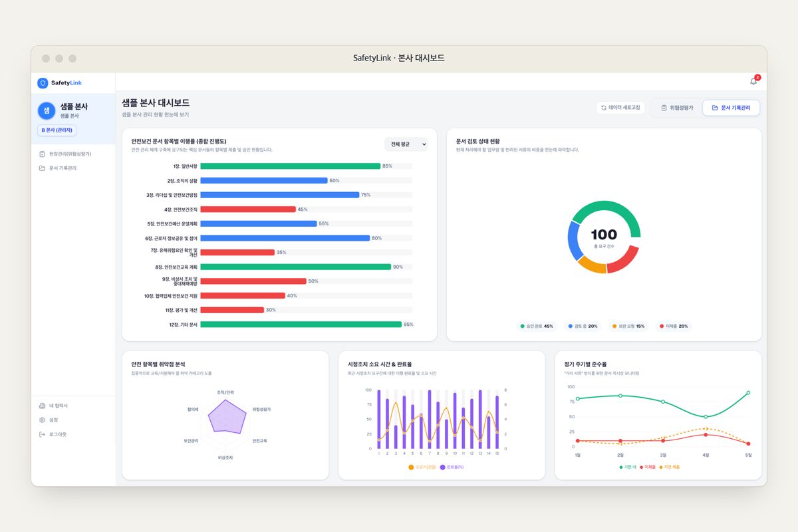798x532 pixels.
Task: Click the B 본사 (관리자) badge
Action: [x=57, y=130]
